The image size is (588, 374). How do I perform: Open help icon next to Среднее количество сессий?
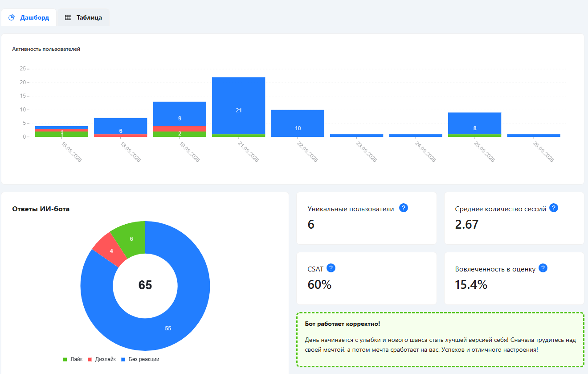554,208
